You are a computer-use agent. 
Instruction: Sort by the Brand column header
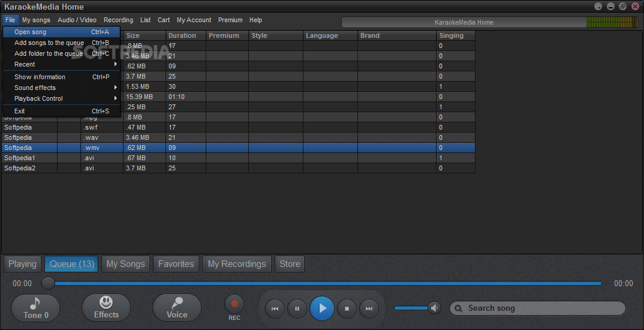[397, 35]
